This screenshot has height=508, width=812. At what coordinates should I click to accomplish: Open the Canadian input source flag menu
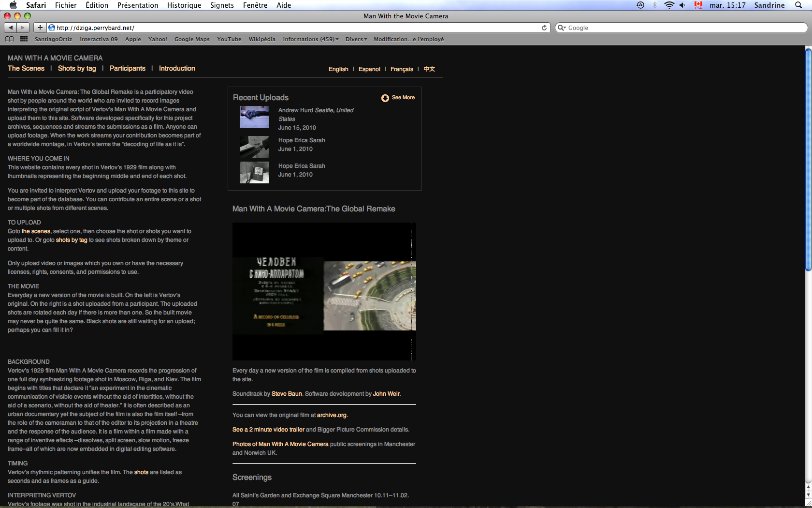[x=698, y=5]
